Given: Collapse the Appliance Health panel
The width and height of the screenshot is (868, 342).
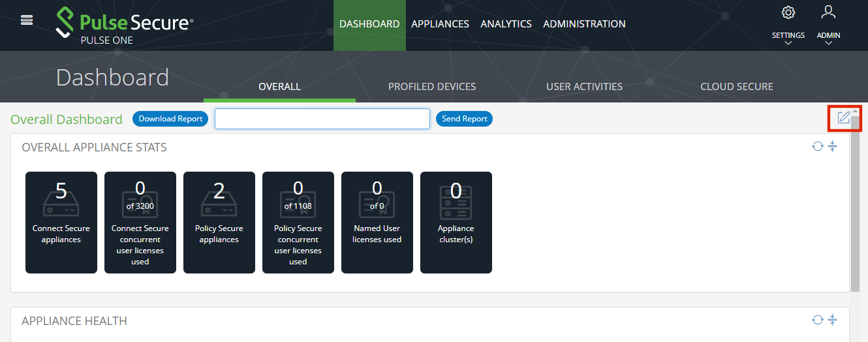Looking at the screenshot, I should (832, 320).
